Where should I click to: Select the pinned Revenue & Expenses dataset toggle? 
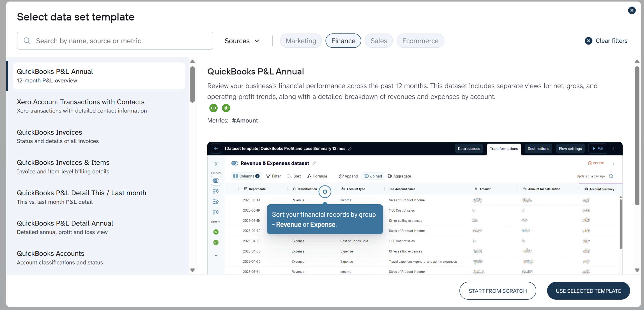[216, 180]
